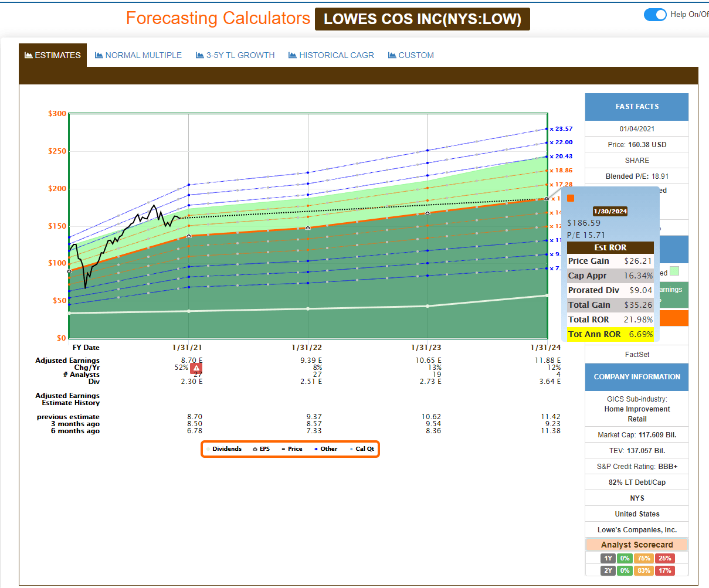Click the LOWES COS INC ticker header box
Screen dimensions: 709x588
point(422,19)
